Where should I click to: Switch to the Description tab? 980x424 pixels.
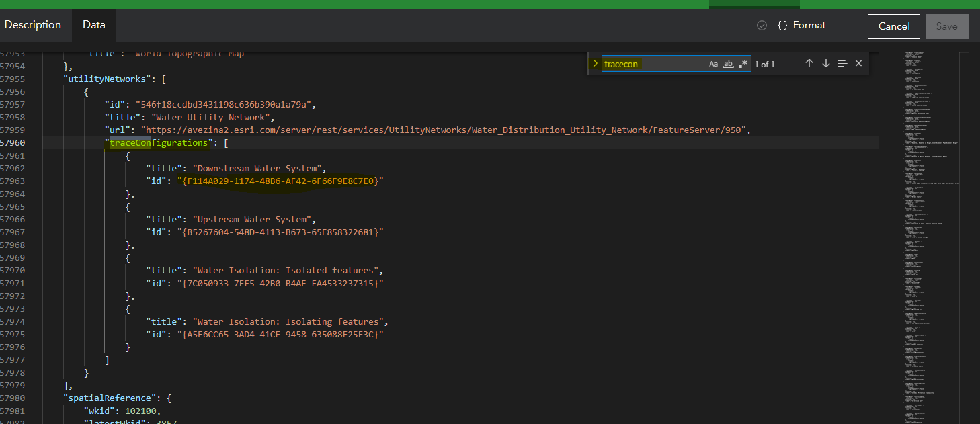tap(32, 24)
